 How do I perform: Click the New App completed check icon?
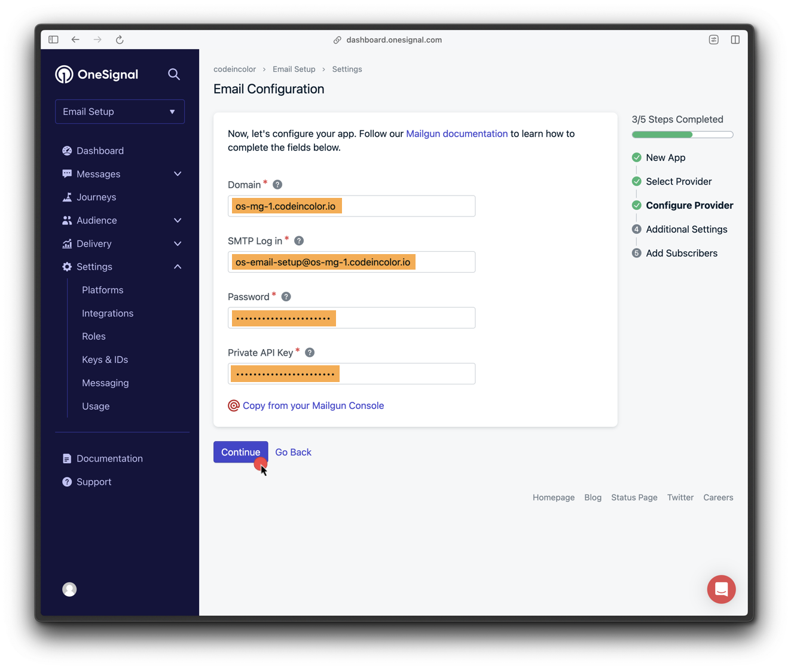(637, 157)
